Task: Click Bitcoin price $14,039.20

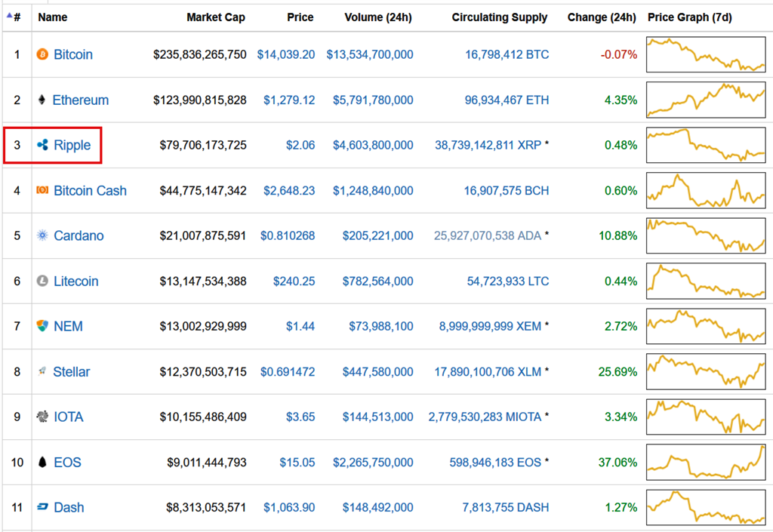Action: click(x=286, y=54)
